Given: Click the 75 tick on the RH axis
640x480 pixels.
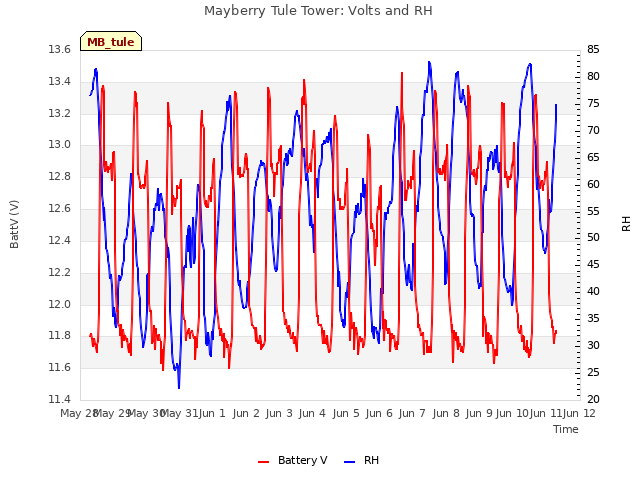Looking at the screenshot, I should point(593,103).
